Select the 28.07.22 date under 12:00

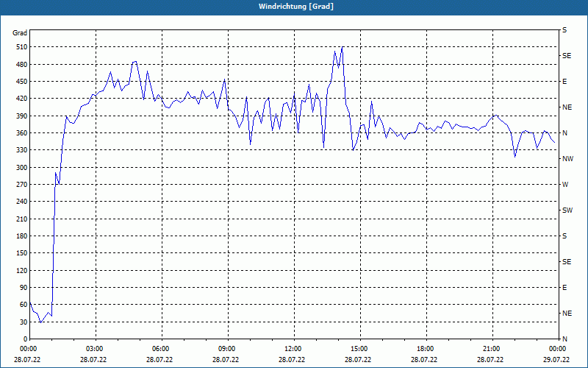pos(292,360)
